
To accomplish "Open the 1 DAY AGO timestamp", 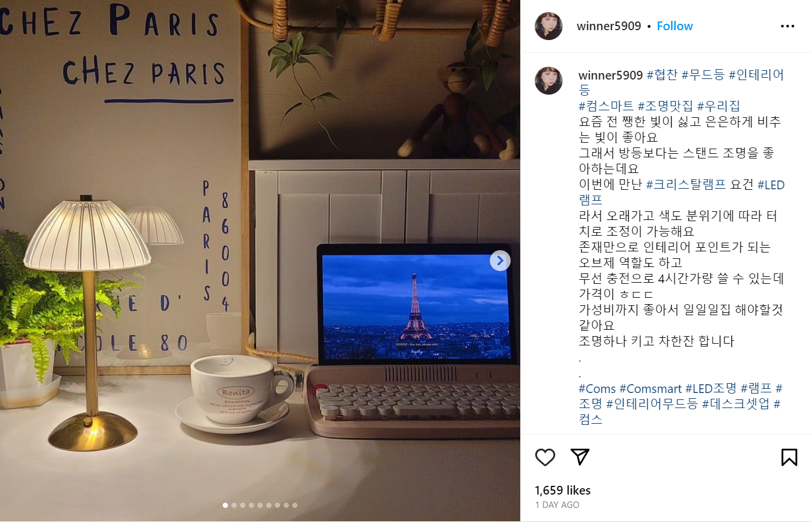I will (x=557, y=505).
